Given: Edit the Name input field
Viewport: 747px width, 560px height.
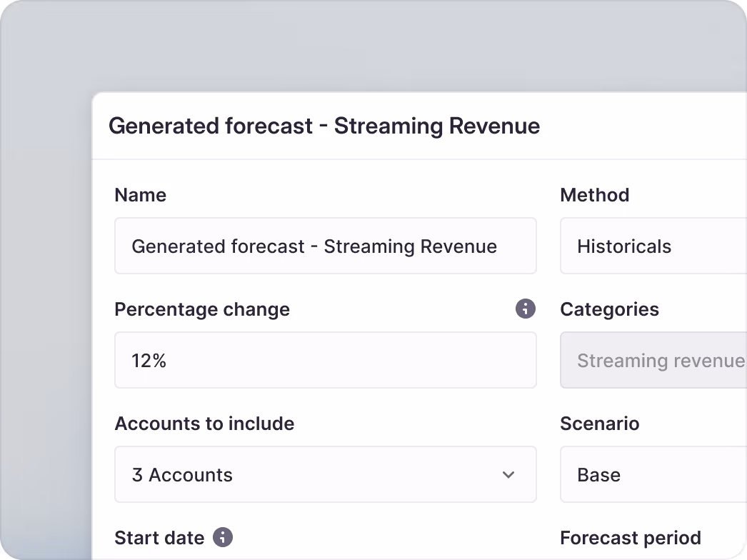Looking at the screenshot, I should click(326, 246).
